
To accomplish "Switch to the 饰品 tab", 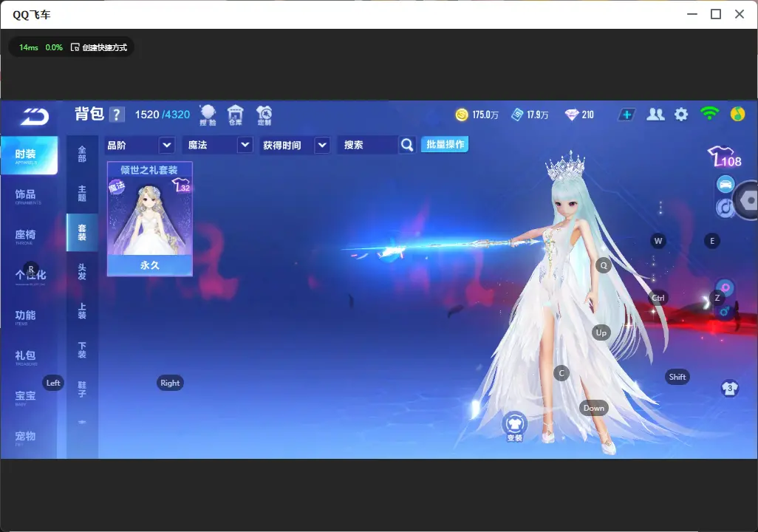I will [26, 195].
